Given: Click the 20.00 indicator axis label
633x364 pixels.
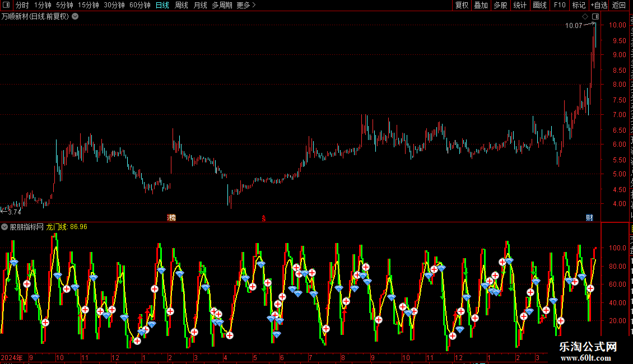Looking at the screenshot, I should pos(617,321).
